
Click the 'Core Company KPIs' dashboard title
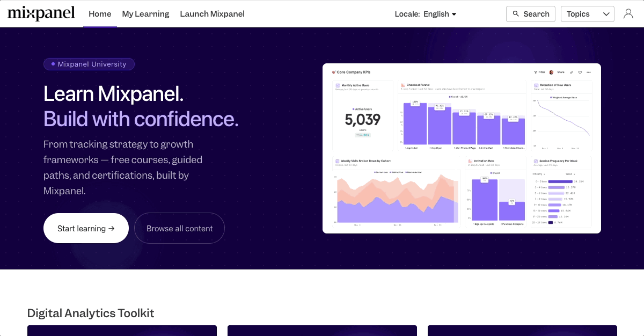(354, 72)
